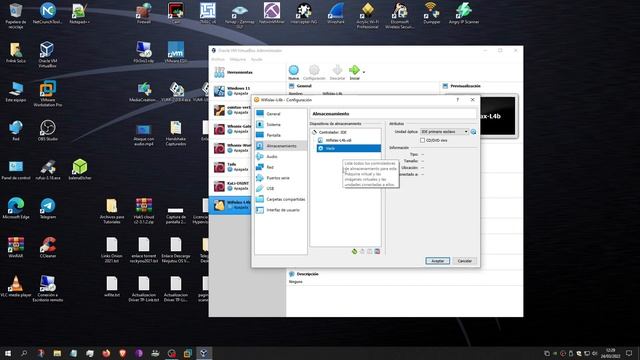640x360 pixels.
Task: Open OBS Studio desktop shortcut
Action: point(47,131)
